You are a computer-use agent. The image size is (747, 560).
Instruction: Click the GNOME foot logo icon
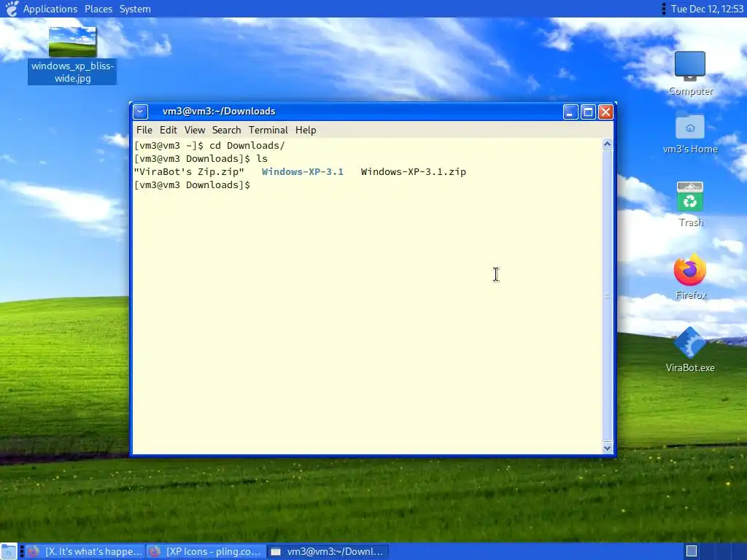(x=12, y=9)
